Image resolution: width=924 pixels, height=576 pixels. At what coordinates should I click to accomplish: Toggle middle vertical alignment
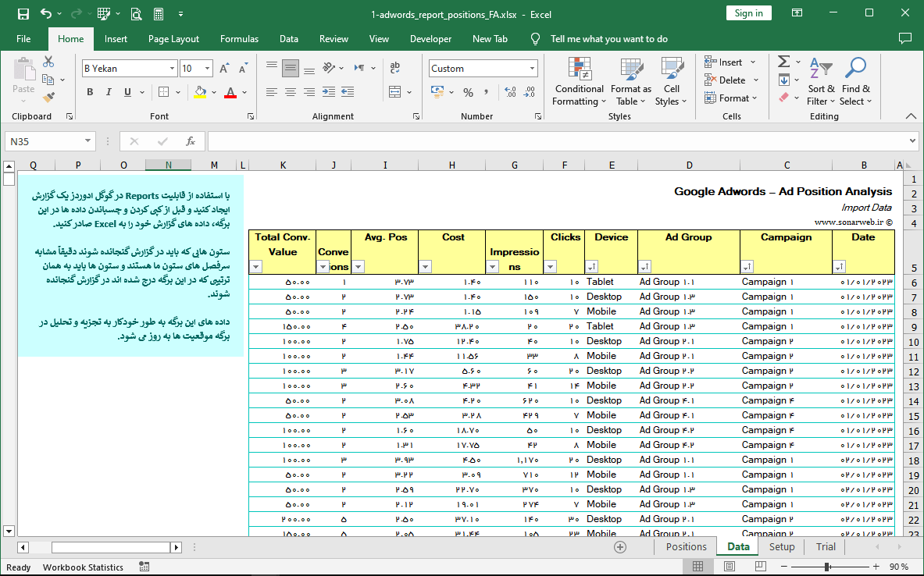290,69
